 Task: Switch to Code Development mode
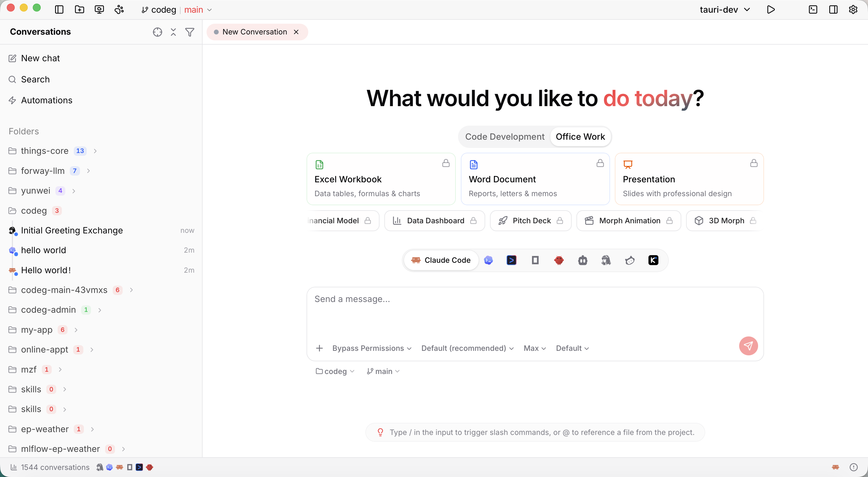(505, 137)
